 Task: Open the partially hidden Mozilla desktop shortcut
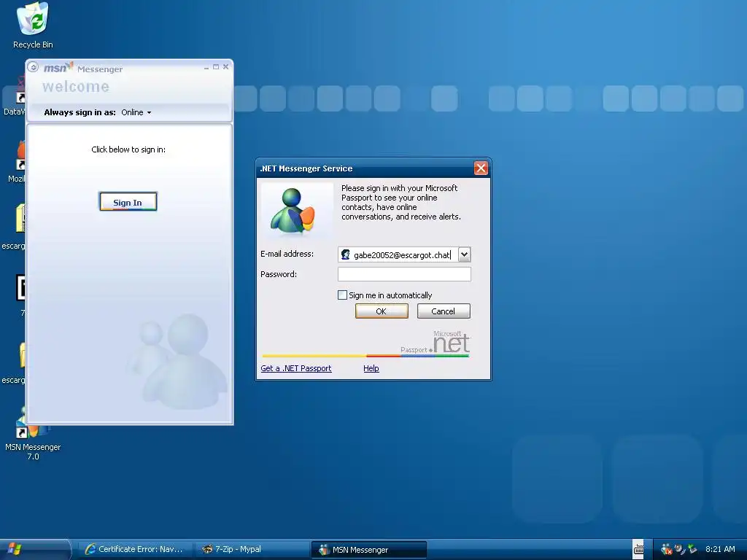point(16,162)
